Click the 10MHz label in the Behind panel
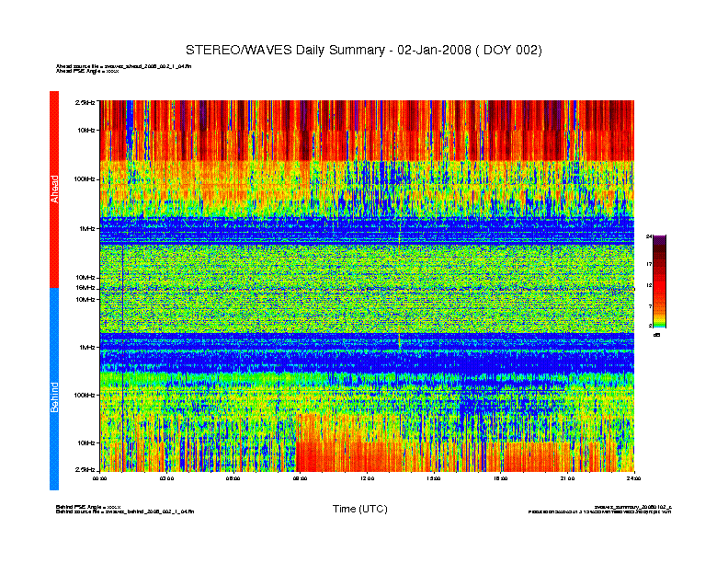The width and height of the screenshot is (728, 563). pos(85,300)
